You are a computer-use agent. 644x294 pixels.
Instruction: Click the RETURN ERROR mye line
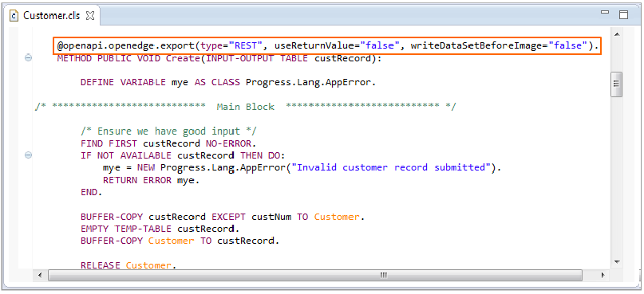click(151, 179)
